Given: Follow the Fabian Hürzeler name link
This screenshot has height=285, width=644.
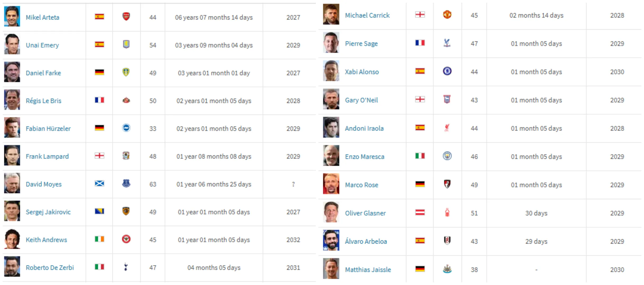Looking at the screenshot, I should coord(48,129).
